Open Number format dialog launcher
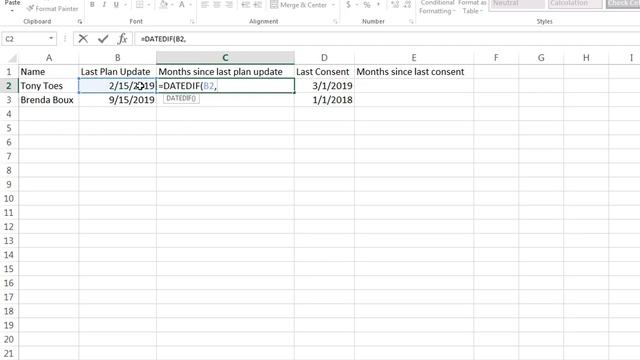640x360 pixels. pos(411,22)
